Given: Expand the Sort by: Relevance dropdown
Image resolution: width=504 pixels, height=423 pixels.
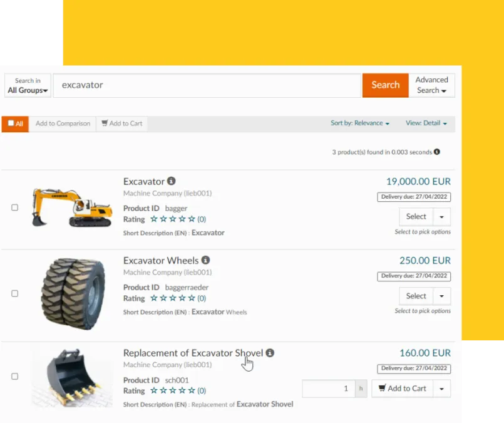Looking at the screenshot, I should click(x=360, y=123).
